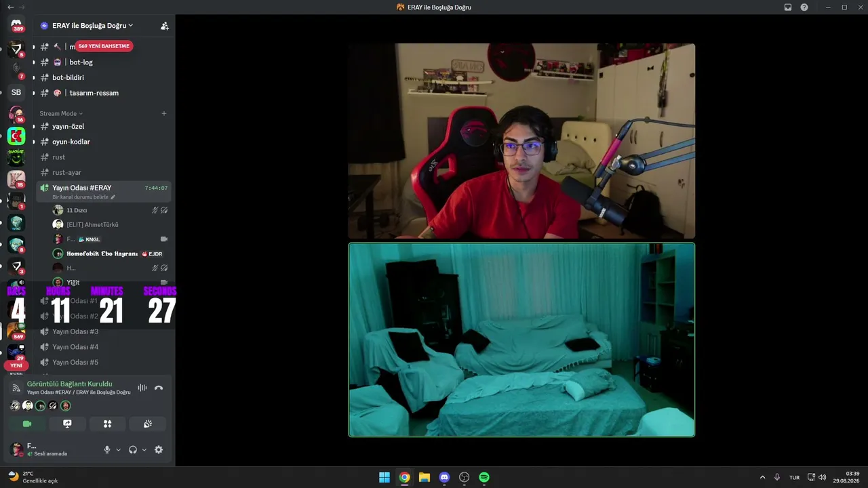Select user Homofobik Ebo Hayranı
Image resolution: width=868 pixels, height=488 pixels.
111,253
